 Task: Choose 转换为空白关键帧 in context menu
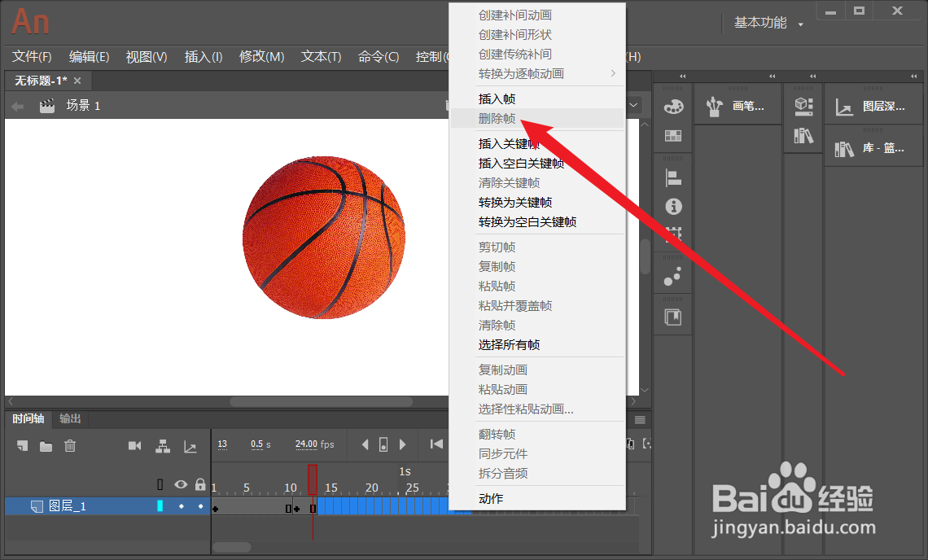(536, 222)
